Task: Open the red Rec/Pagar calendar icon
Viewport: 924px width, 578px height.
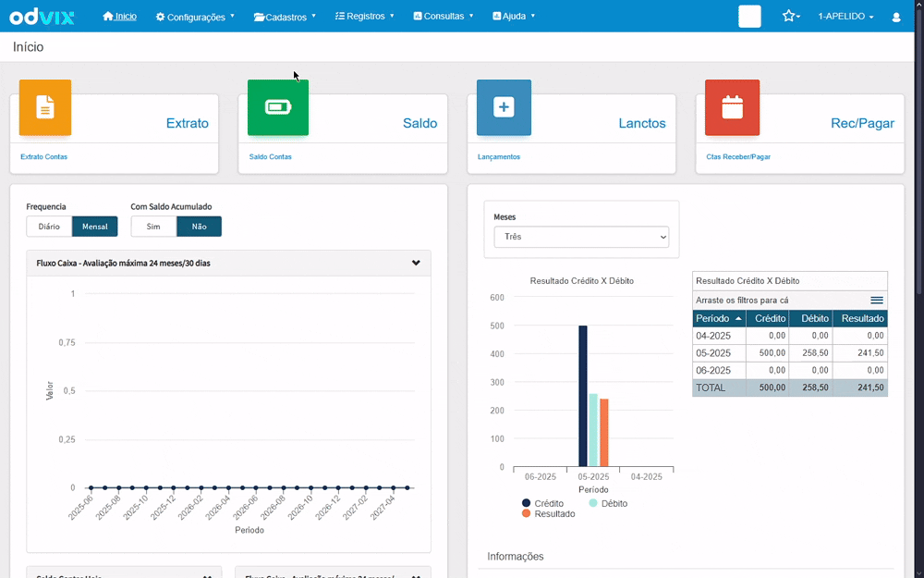Action: 733,107
